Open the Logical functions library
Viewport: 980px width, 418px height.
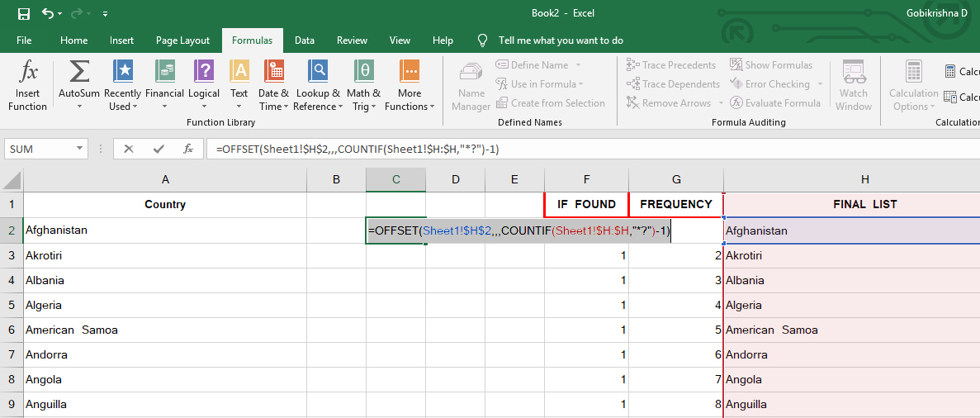pyautogui.click(x=204, y=86)
